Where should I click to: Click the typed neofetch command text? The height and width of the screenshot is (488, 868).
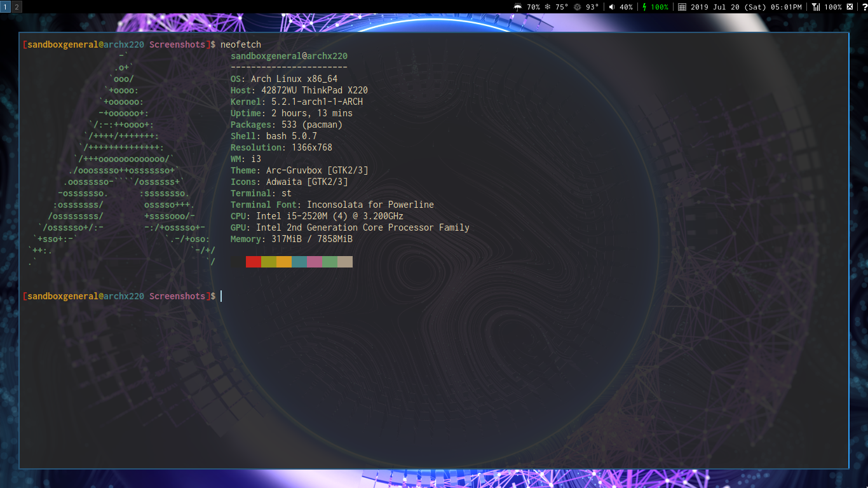point(241,44)
